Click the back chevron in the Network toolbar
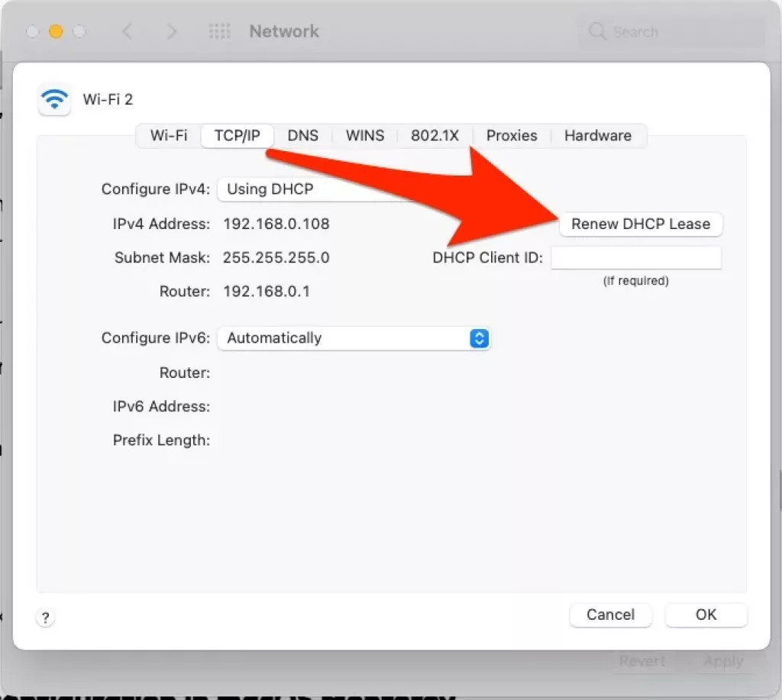The image size is (782, 700). click(128, 31)
